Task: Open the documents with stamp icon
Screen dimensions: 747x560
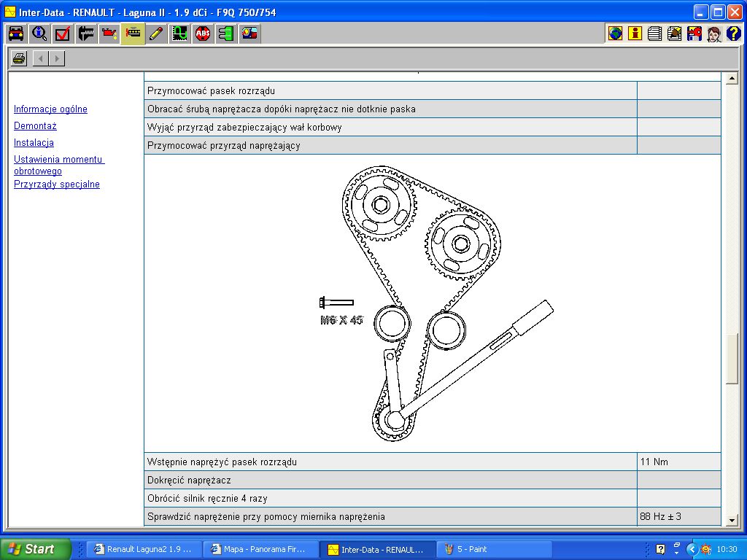Action: (x=674, y=34)
